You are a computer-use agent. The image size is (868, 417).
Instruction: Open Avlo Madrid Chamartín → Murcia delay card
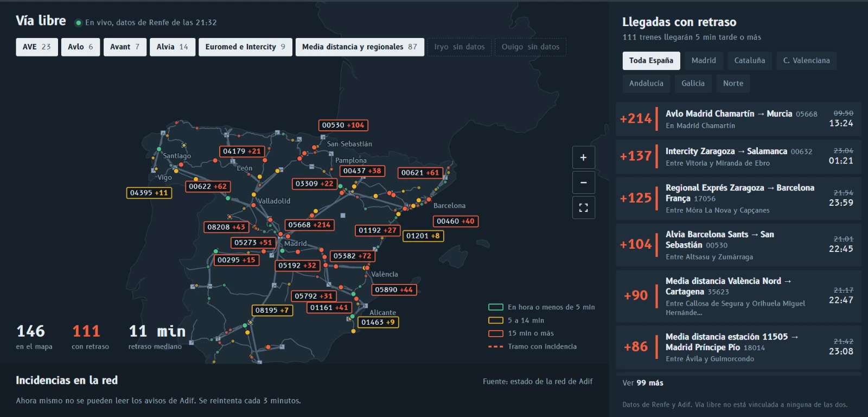(x=738, y=119)
